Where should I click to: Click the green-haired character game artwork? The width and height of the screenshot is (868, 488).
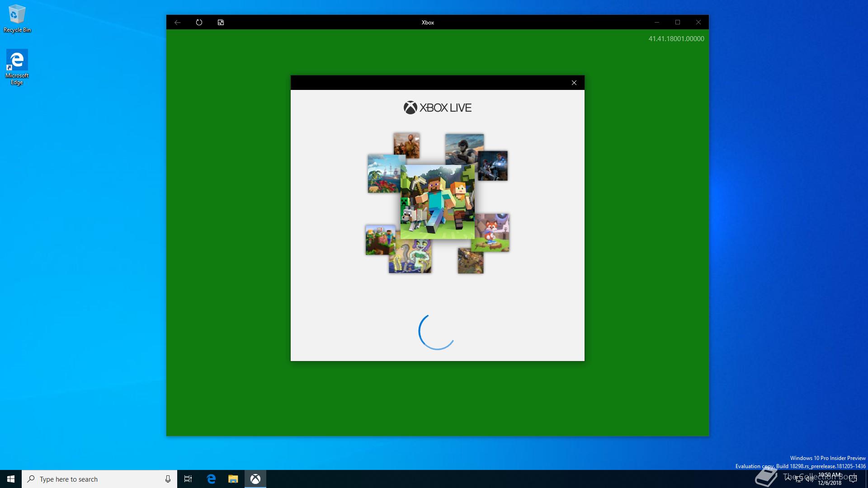click(x=410, y=256)
